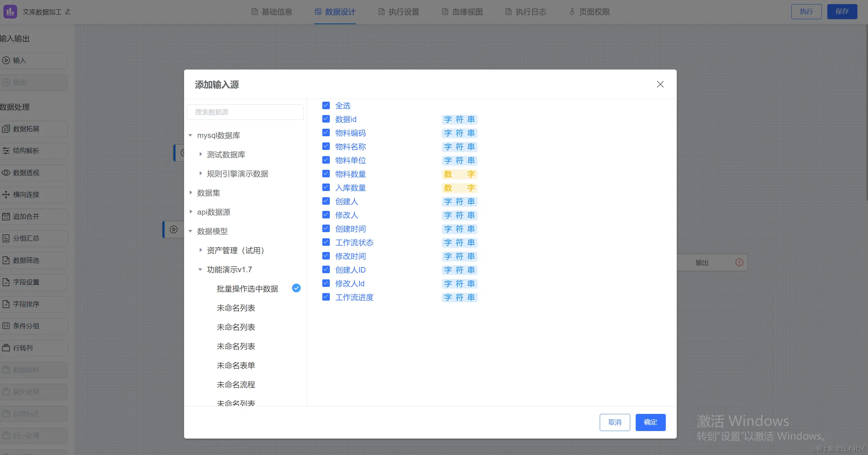Click the blue checkmark beside 批量操作选中数据

[296, 288]
